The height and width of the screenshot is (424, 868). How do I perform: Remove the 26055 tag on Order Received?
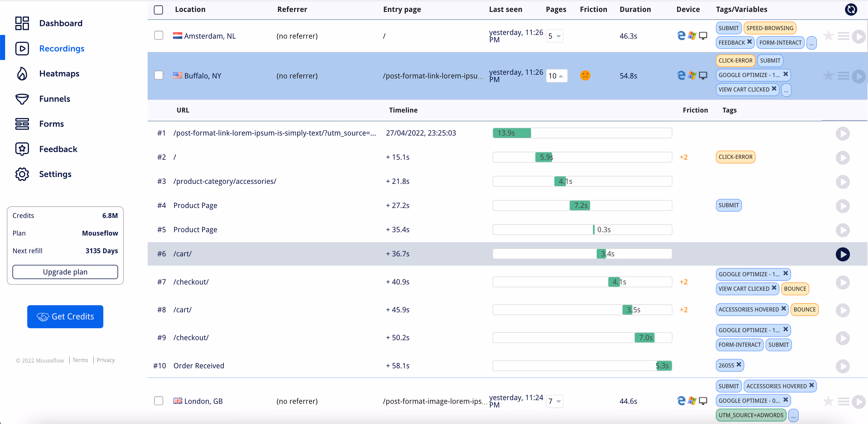(x=739, y=365)
